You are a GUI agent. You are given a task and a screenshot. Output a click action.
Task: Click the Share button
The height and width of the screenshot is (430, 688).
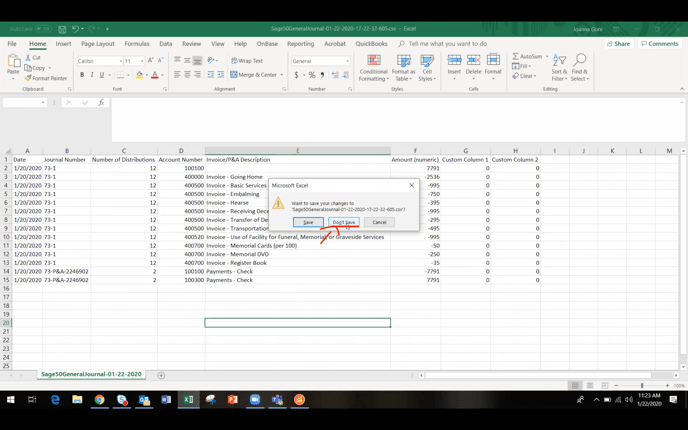[619, 44]
